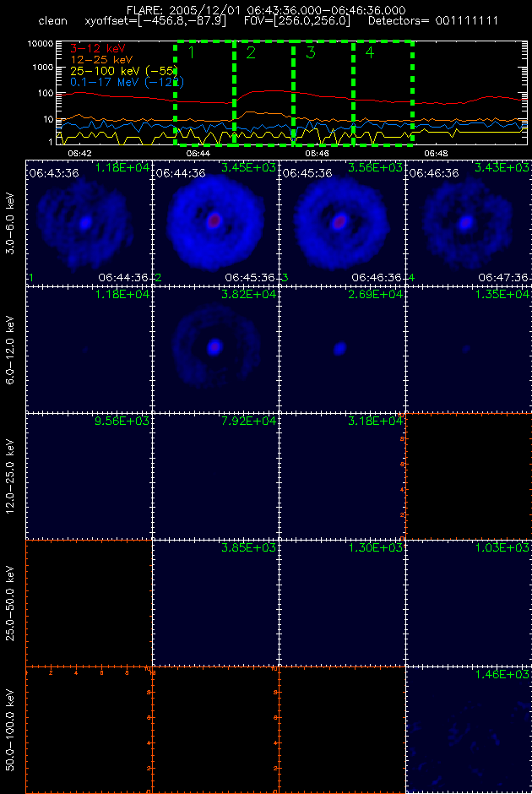Click the orange 12-25 keV legend entry

[x=100, y=60]
